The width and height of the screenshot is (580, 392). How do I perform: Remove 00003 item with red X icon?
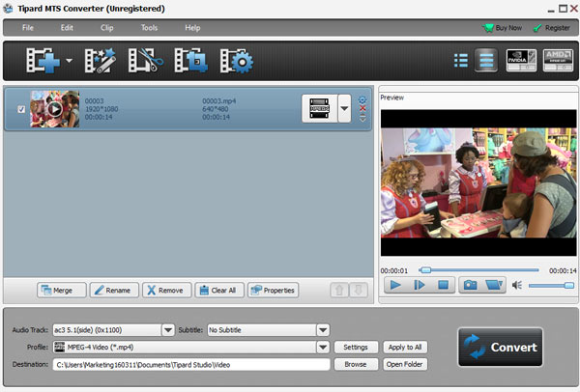point(362,108)
